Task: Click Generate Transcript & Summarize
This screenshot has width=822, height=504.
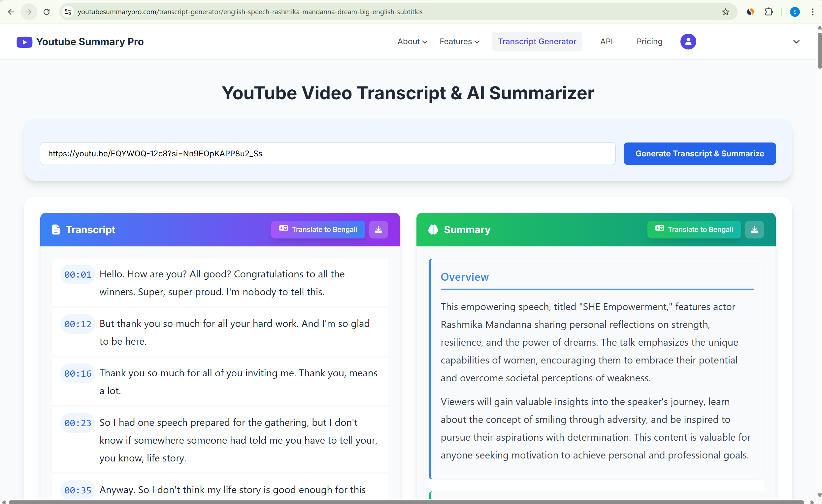Action: (700, 154)
